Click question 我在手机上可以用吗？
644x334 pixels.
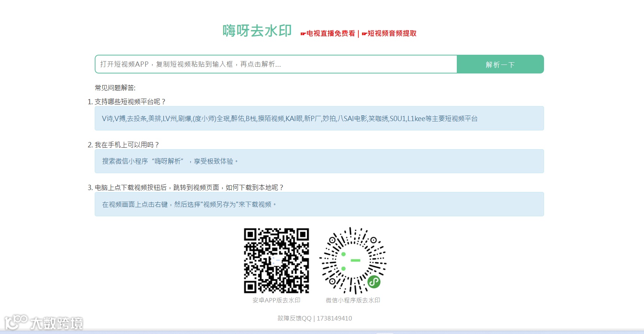(x=127, y=145)
